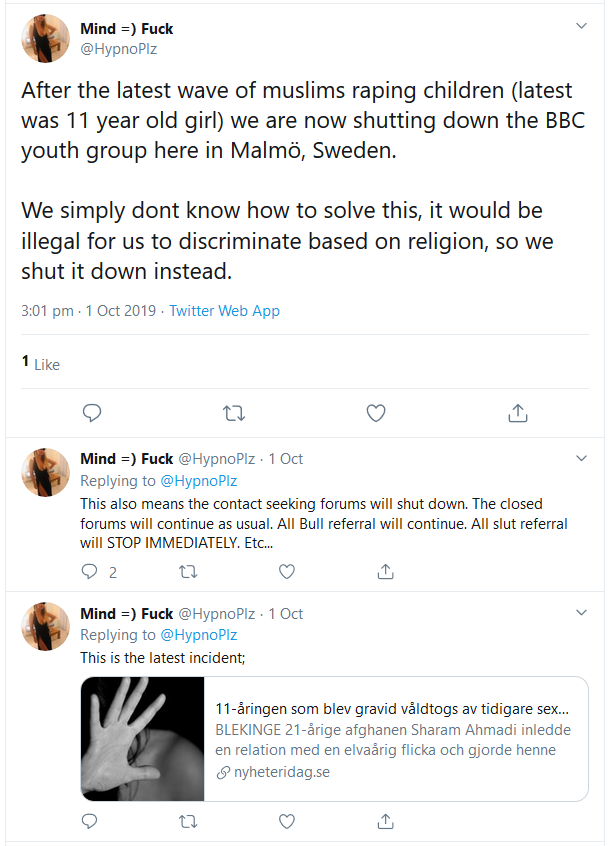Share the 'contact seeking forums' reply

coord(385,571)
